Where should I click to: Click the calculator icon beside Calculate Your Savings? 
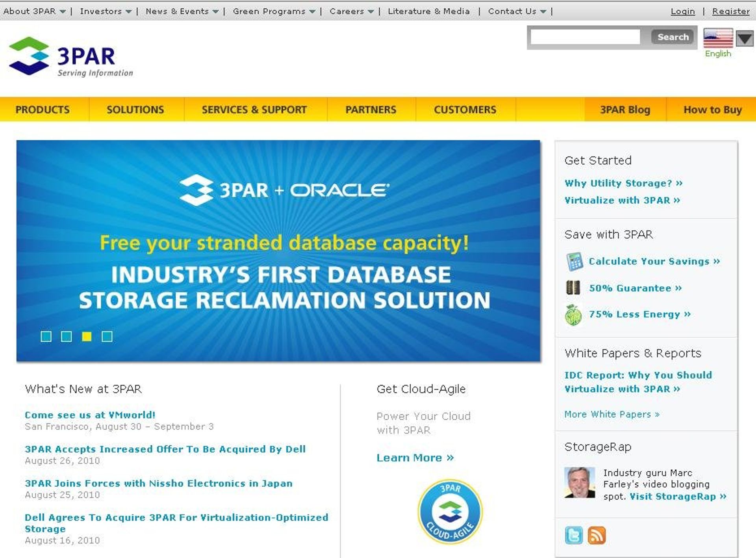click(574, 262)
